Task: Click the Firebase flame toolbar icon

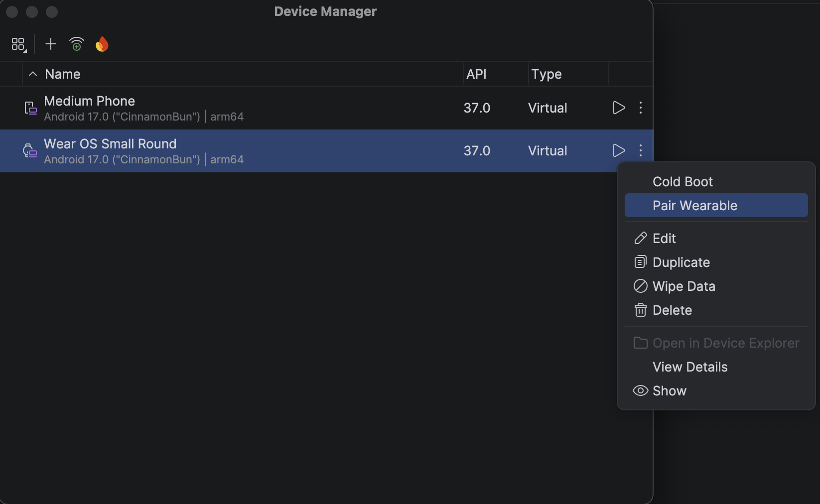Action: 102,44
